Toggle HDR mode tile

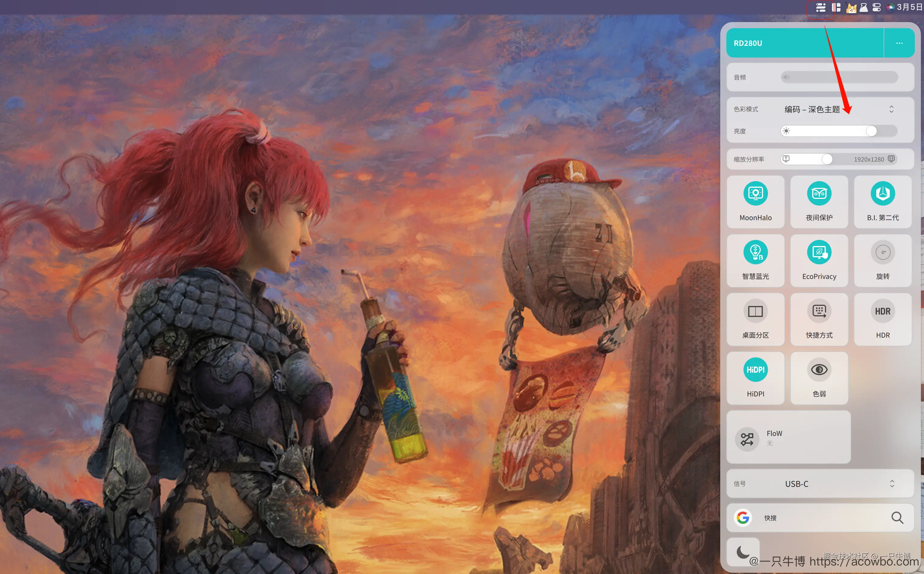(882, 311)
